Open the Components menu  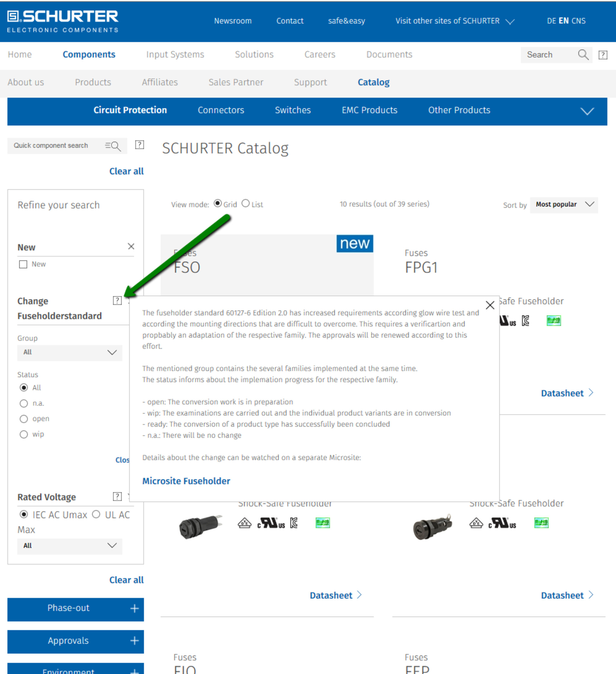pyautogui.click(x=89, y=55)
